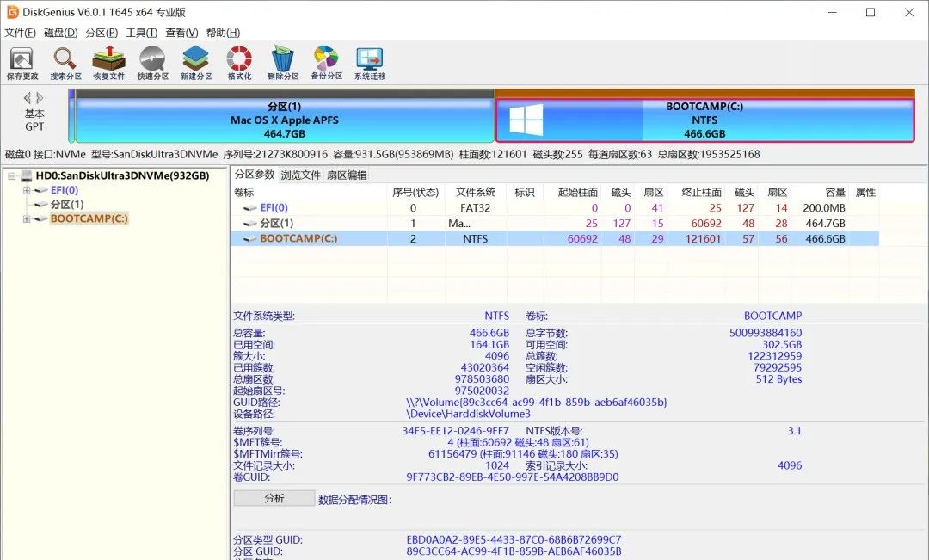Click the Save Changes (保存更改) toolbar icon
The width and height of the screenshot is (929, 560).
(22, 64)
